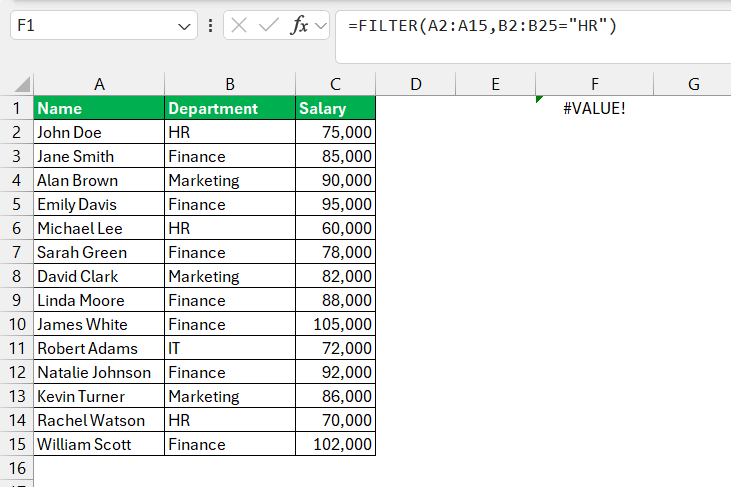Select column E header
Viewport: 731px width, 487px height.
[x=496, y=84]
